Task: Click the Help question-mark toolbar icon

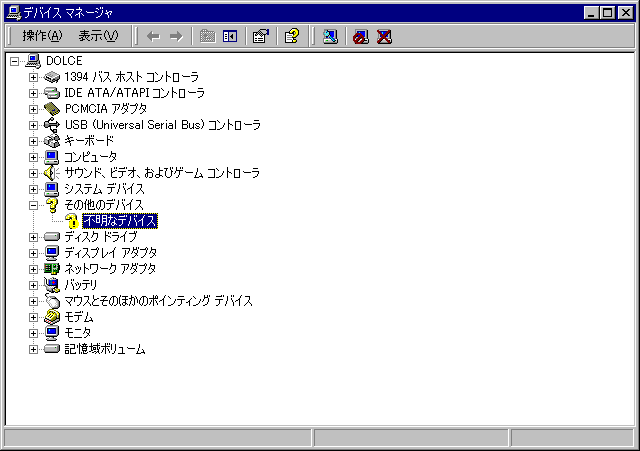Action: tap(292, 37)
